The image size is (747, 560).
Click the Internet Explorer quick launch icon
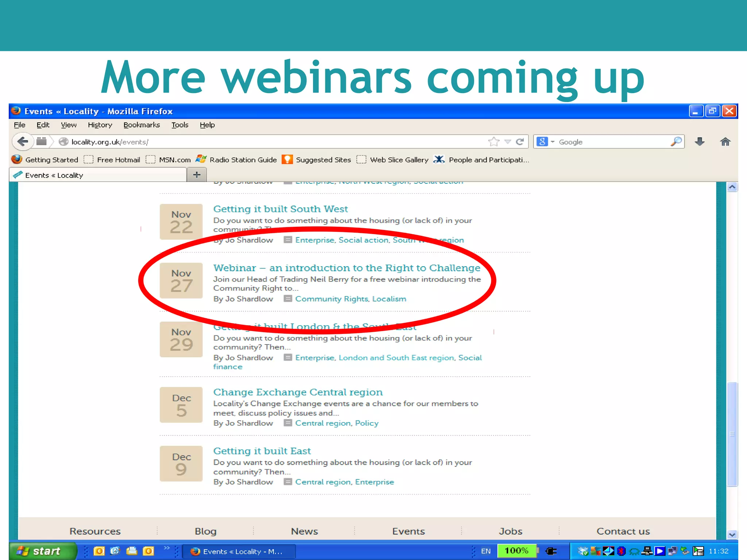point(115,551)
